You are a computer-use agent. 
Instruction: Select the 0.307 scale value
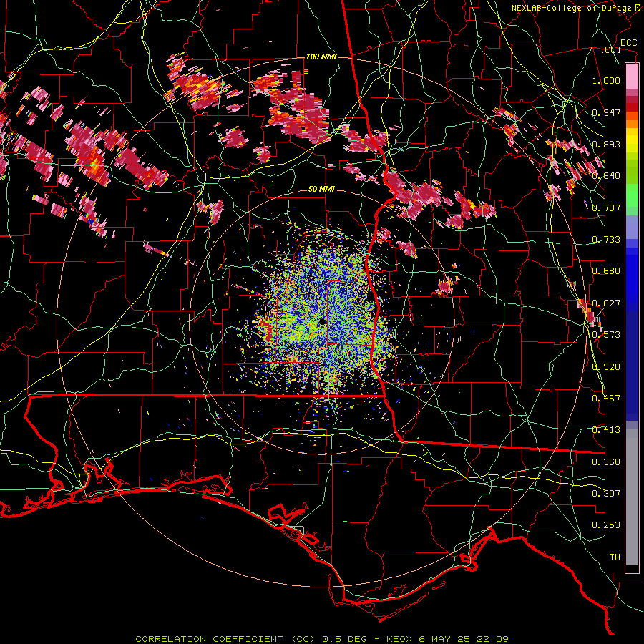pos(606,494)
